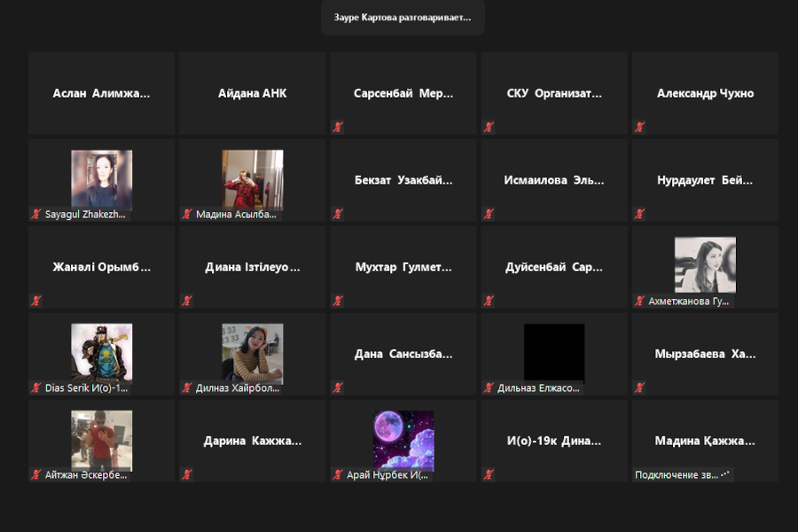Click the Мадина Қажжа... participant name
Viewport: 798px width, 532px height.
click(x=706, y=441)
